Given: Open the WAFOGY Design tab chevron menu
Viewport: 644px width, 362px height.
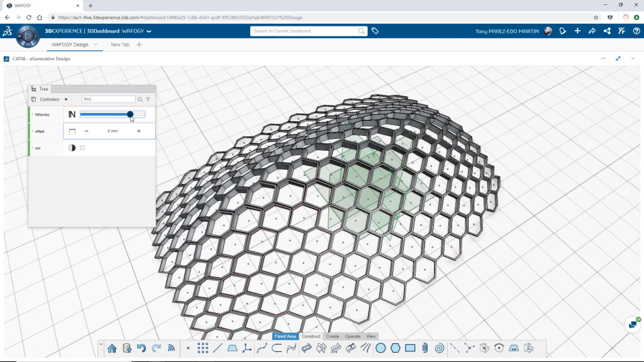Looking at the screenshot, I should click(96, 45).
